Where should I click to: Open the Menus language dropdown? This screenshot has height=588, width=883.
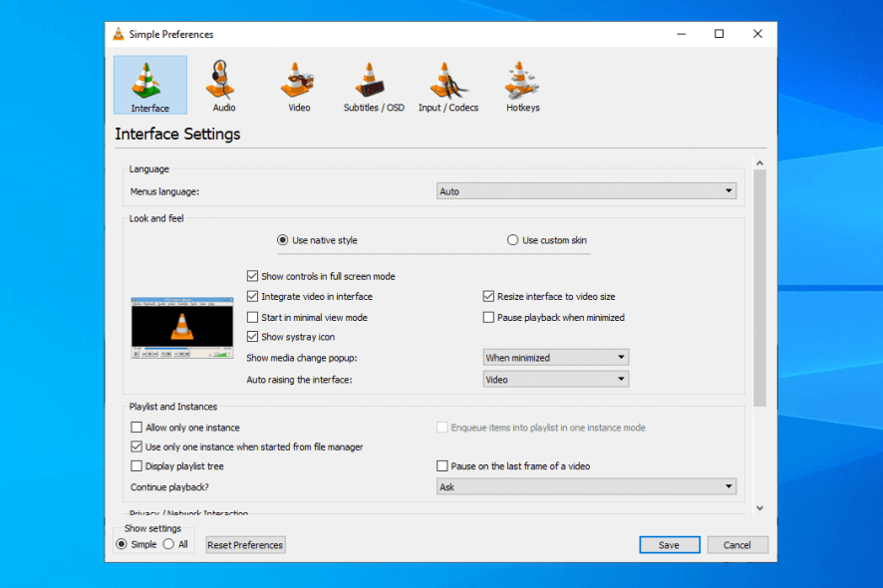tap(586, 191)
